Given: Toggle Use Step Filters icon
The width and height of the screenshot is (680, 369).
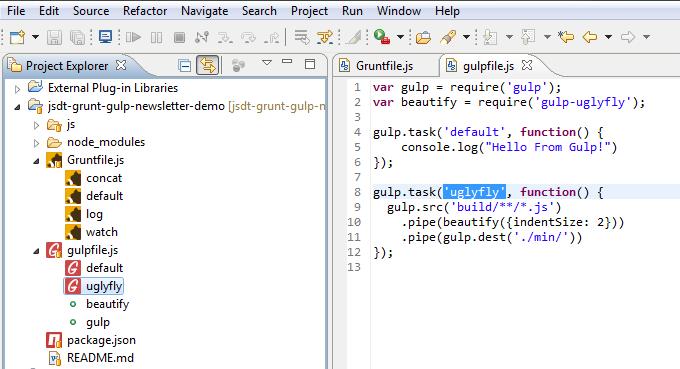Looking at the screenshot, I should 325,37.
